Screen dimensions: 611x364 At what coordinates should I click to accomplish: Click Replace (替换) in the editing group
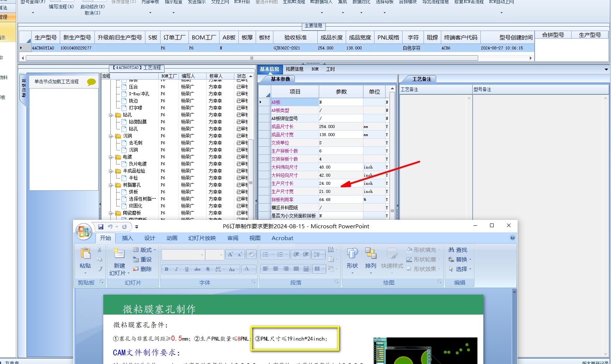coord(460,259)
